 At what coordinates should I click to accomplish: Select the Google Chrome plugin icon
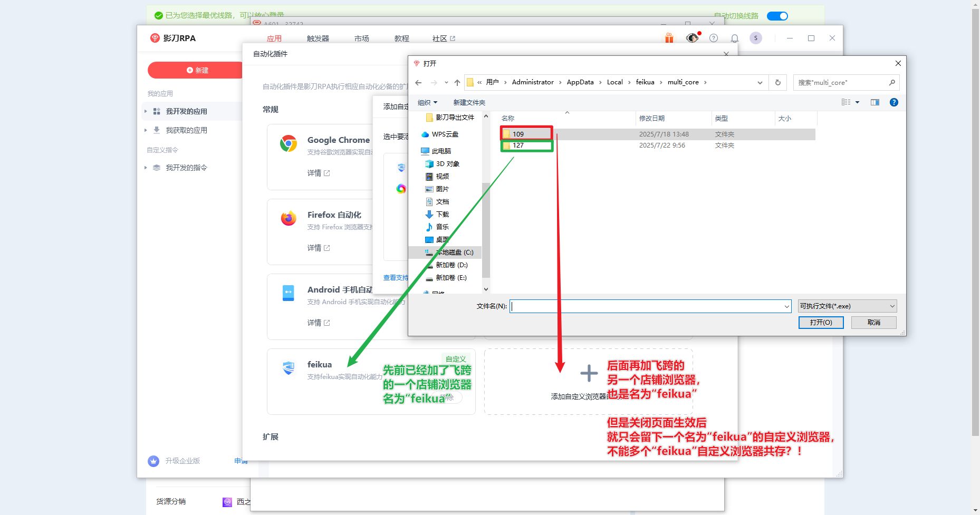tap(289, 143)
